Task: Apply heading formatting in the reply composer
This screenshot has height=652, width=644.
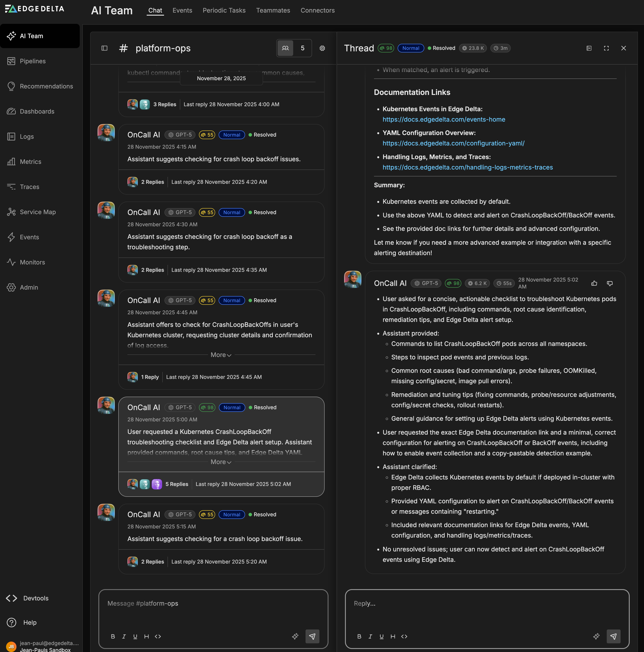Action: tap(393, 636)
